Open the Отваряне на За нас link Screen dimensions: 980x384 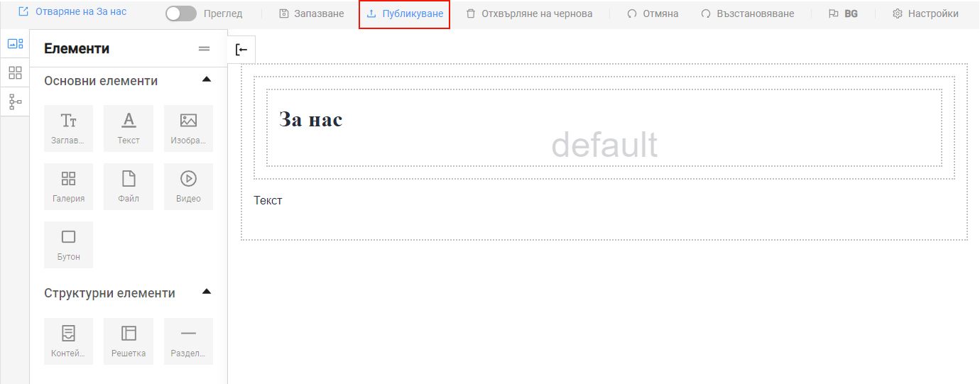point(72,12)
